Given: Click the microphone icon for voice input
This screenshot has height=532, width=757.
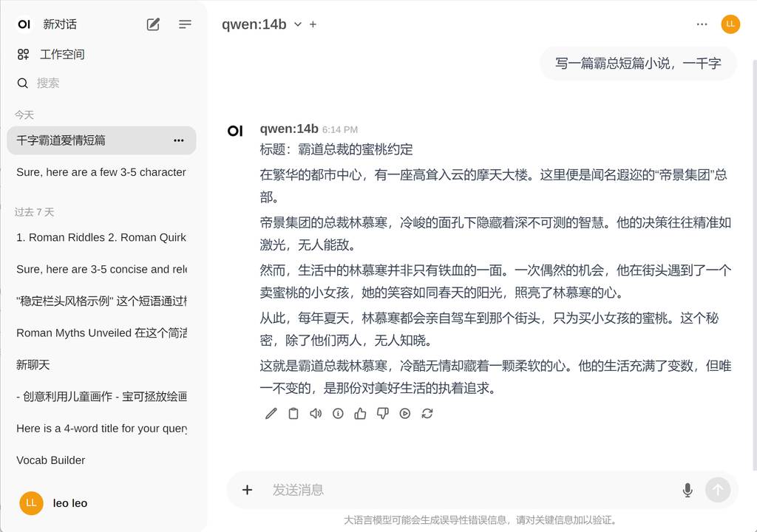Looking at the screenshot, I should (688, 490).
